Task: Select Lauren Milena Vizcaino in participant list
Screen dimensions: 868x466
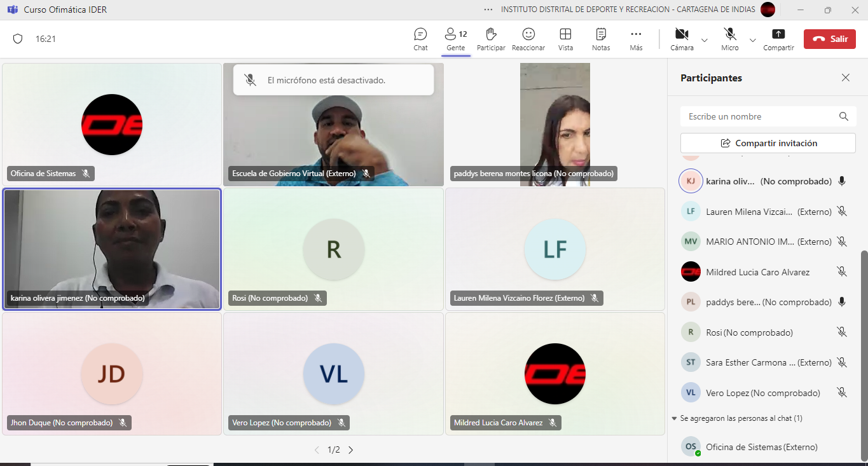Action: tap(763, 211)
